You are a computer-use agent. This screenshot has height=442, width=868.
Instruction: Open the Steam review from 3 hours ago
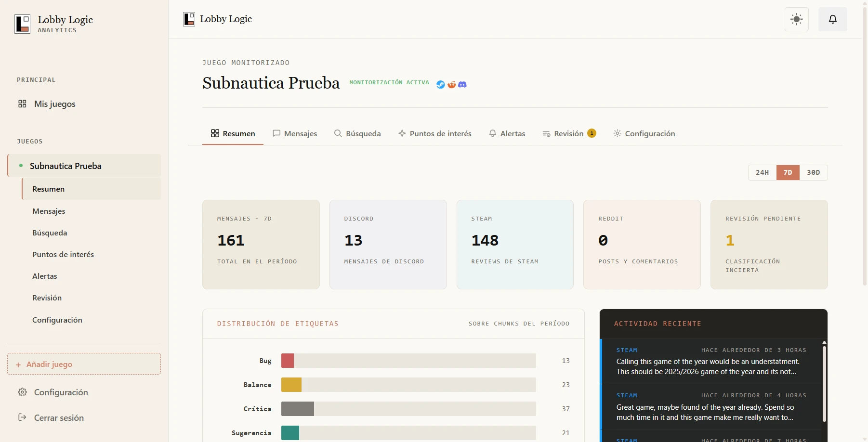[x=711, y=361]
